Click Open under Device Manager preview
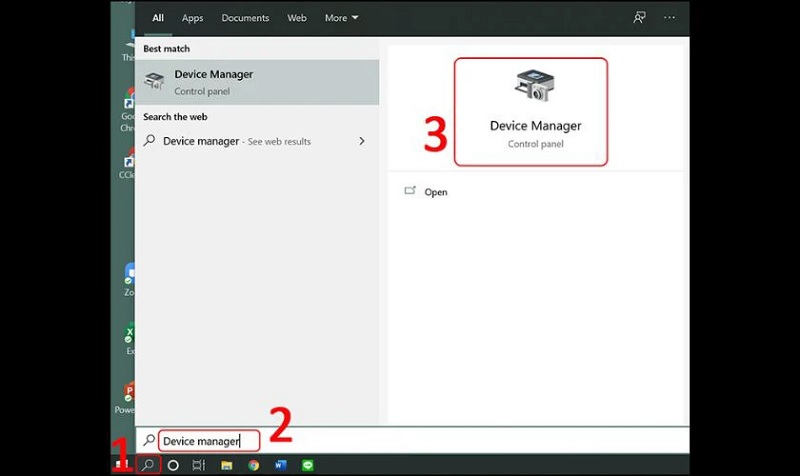 (436, 192)
